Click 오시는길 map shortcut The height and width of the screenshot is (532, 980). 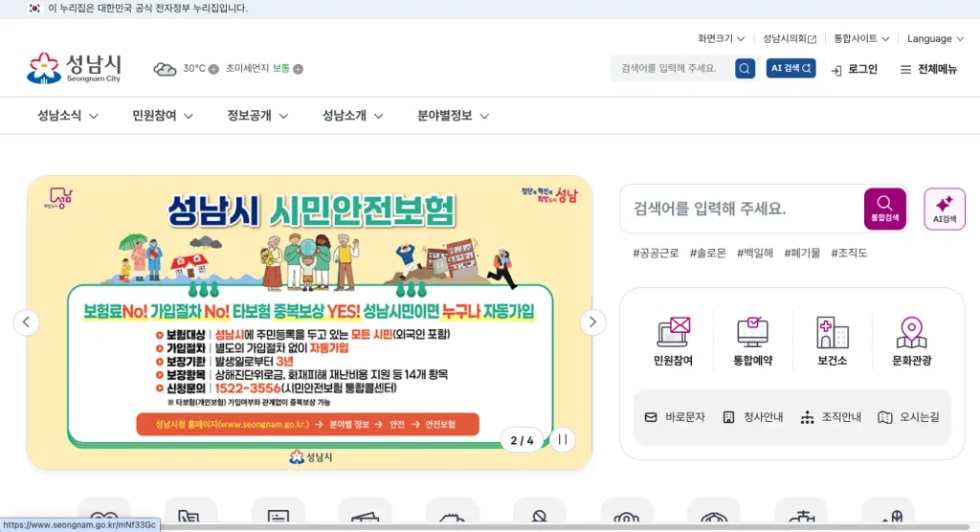pyautogui.click(x=909, y=417)
